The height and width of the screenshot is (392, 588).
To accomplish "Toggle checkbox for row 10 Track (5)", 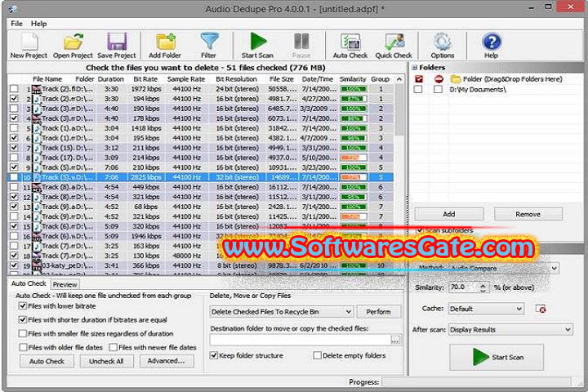I will (14, 177).
